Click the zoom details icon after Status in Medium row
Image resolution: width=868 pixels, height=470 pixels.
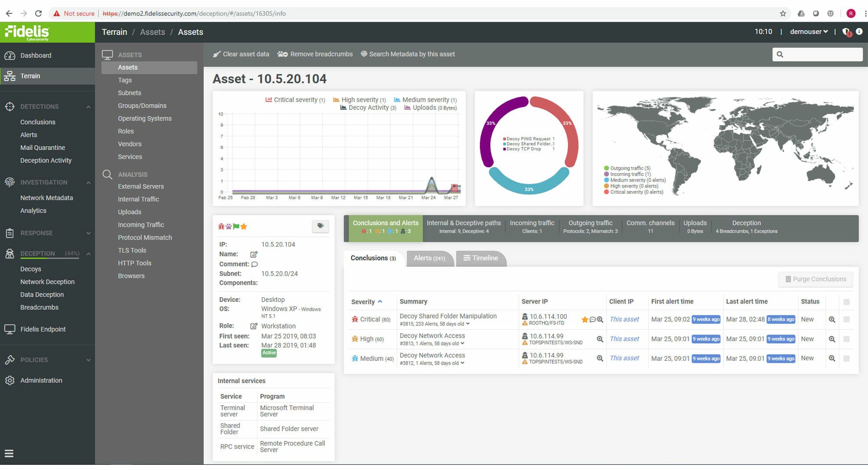coord(832,359)
